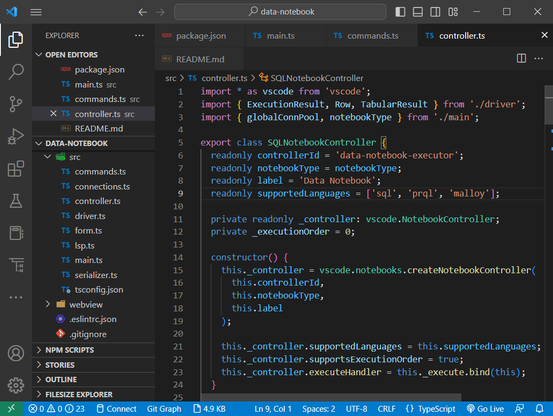Image resolution: width=553 pixels, height=416 pixels.
Task: Click Go Live in status bar
Action: (485, 409)
